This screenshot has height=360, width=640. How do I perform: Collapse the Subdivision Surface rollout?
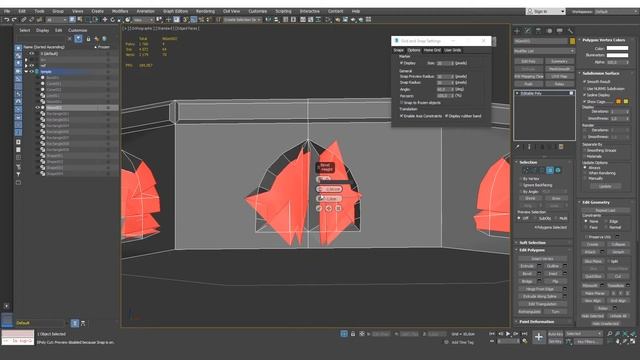click(x=606, y=73)
